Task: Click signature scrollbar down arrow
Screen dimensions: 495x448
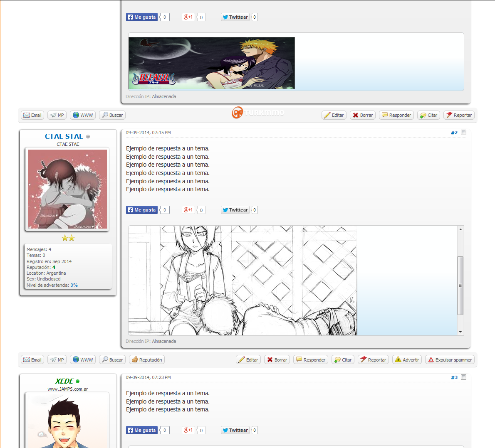Action: (x=460, y=332)
